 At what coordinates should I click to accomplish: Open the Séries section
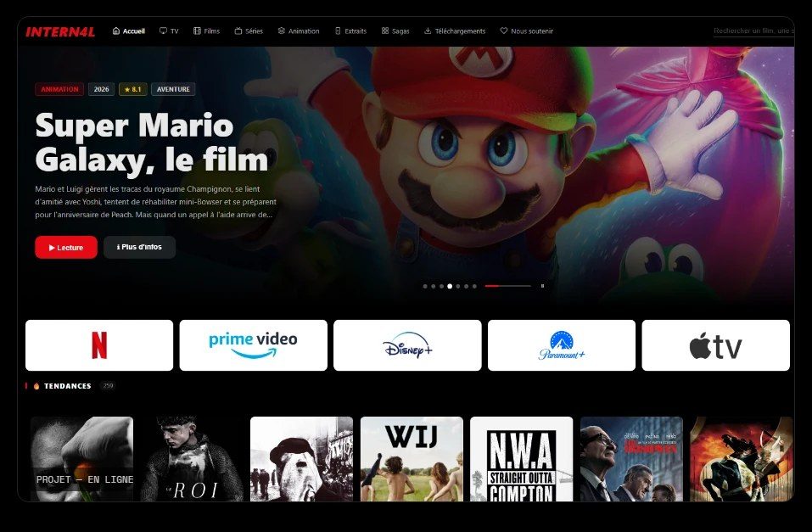249,31
